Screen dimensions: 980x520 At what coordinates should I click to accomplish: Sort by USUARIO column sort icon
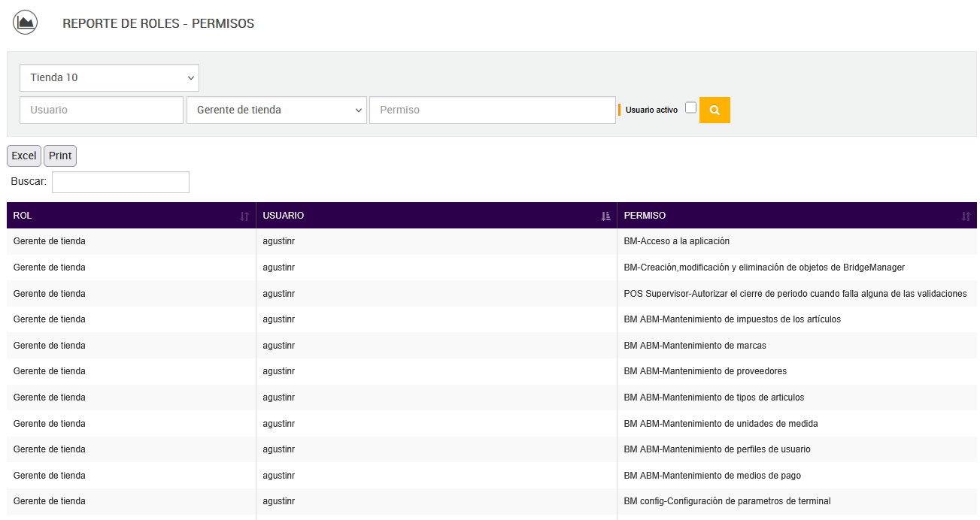click(x=605, y=216)
